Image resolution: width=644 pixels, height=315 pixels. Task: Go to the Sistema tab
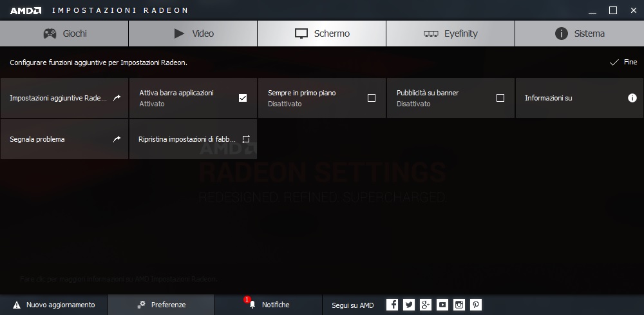click(580, 33)
